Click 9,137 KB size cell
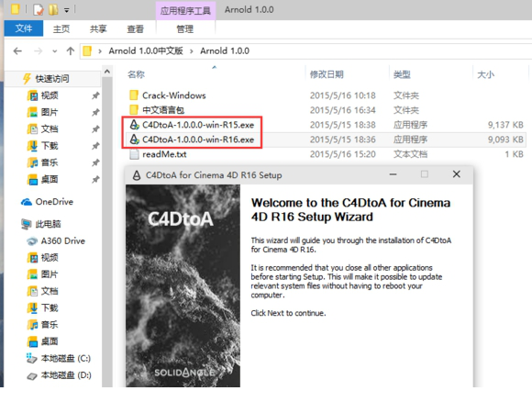The image size is (532, 402). pyautogui.click(x=505, y=125)
